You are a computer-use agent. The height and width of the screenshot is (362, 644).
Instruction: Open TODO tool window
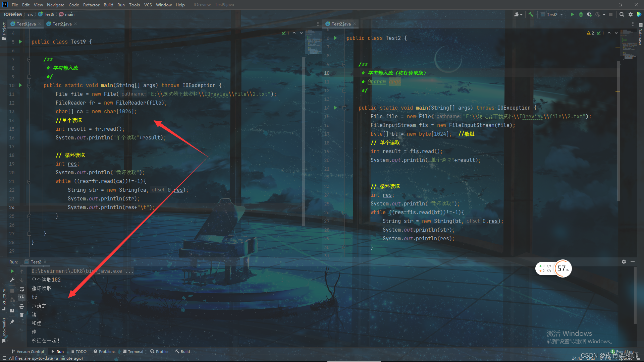coord(78,351)
